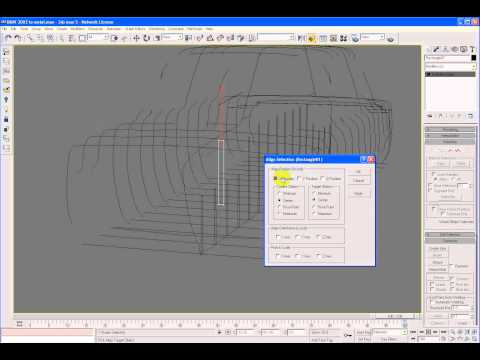The width and height of the screenshot is (480, 360).
Task: Select the Select and Rotate tool
Action: coord(146,38)
